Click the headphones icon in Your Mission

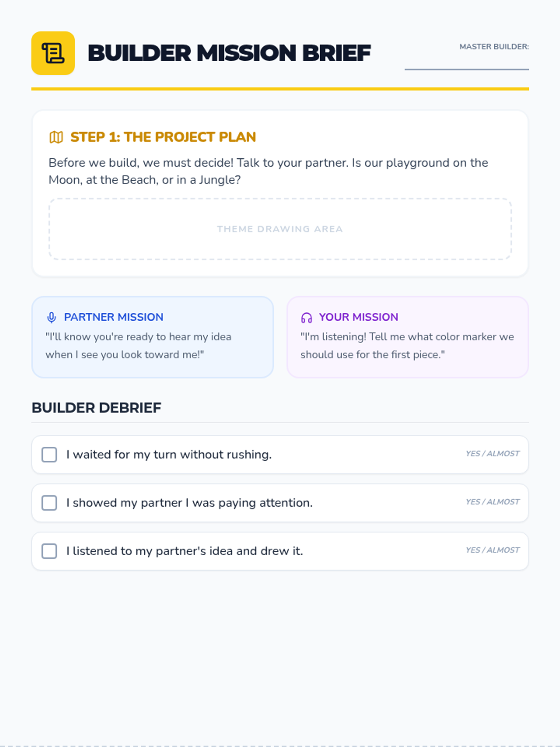point(307,317)
